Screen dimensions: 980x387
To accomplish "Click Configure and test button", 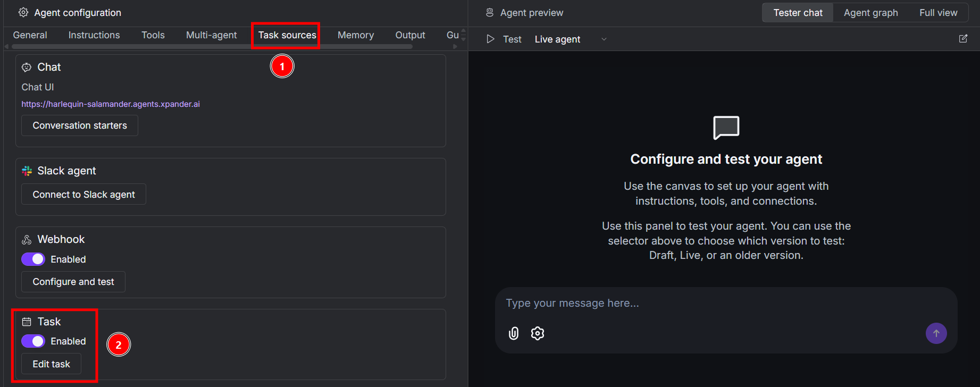I will coord(73,282).
